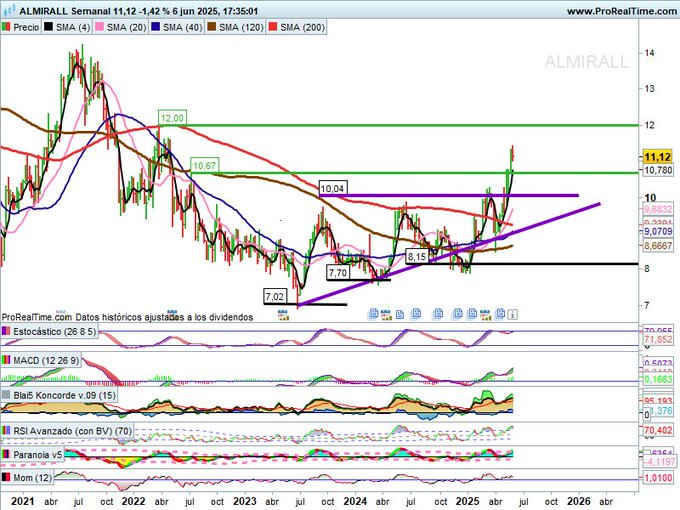680x510 pixels.
Task: Click the chart icon beside ALMIRALL title
Action: pos(9,10)
